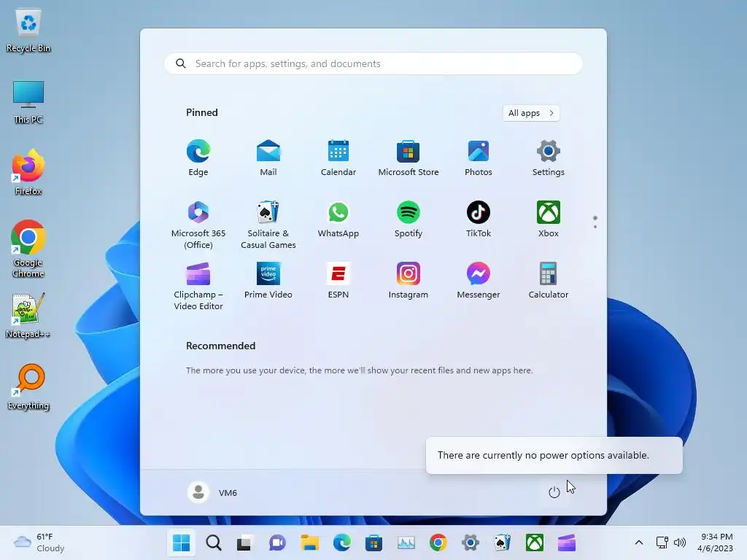747x560 pixels.
Task: Open volume control in system tray
Action: coord(680,542)
